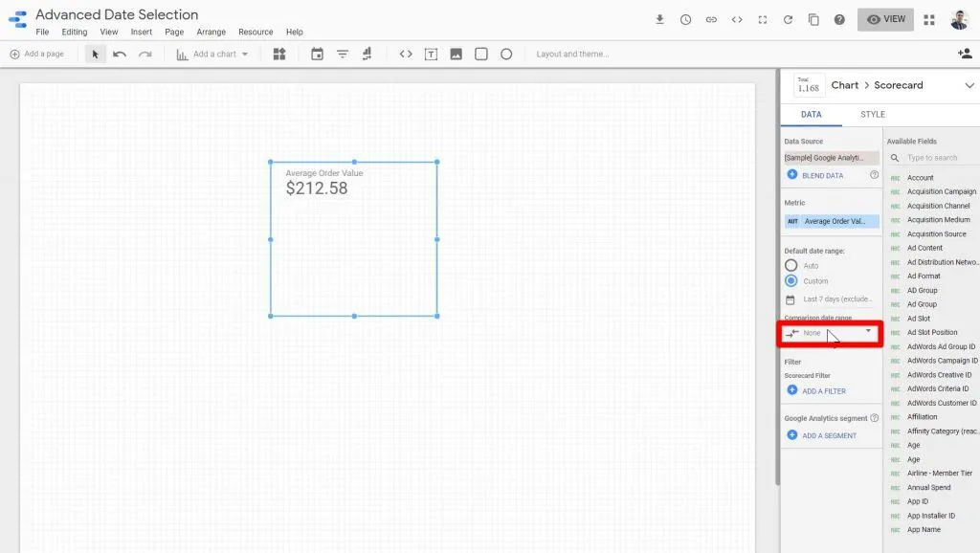Image resolution: width=980 pixels, height=553 pixels.
Task: Open version history with the clock icon
Action: [685, 19]
